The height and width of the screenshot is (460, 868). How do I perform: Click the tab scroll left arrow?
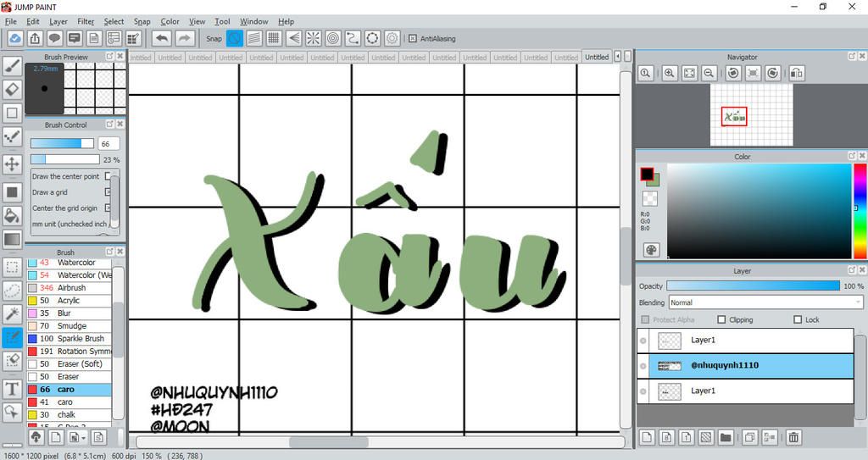click(618, 57)
